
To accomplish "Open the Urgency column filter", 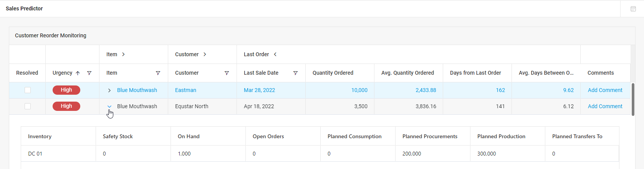I will tap(89, 73).
